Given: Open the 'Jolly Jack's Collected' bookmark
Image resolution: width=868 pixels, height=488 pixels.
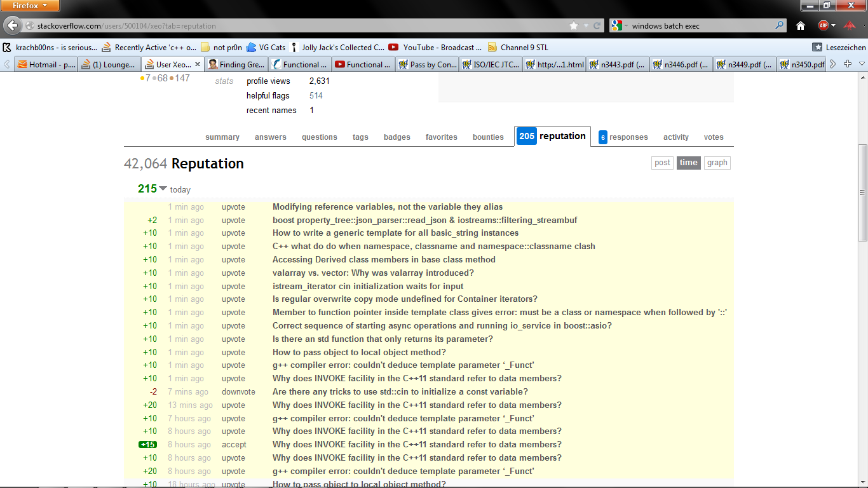Looking at the screenshot, I should coord(337,48).
